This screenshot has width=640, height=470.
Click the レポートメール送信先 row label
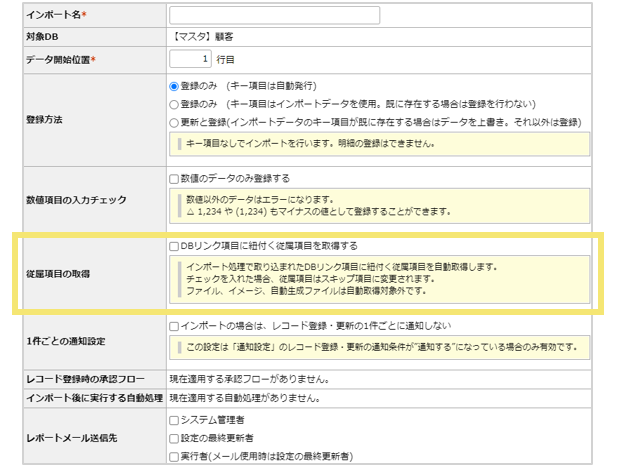(73, 438)
